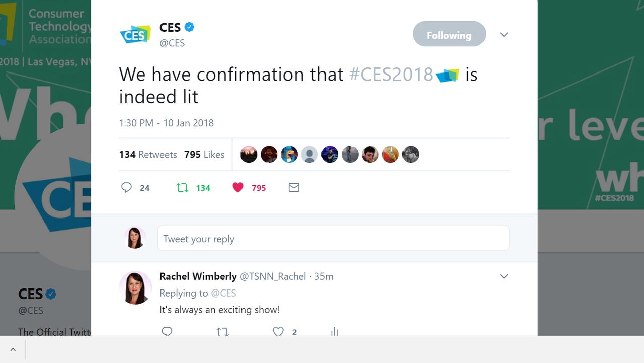Image resolution: width=644 pixels, height=363 pixels.
Task: Retweet Rachel Wimberly's reply
Action: coord(222,331)
